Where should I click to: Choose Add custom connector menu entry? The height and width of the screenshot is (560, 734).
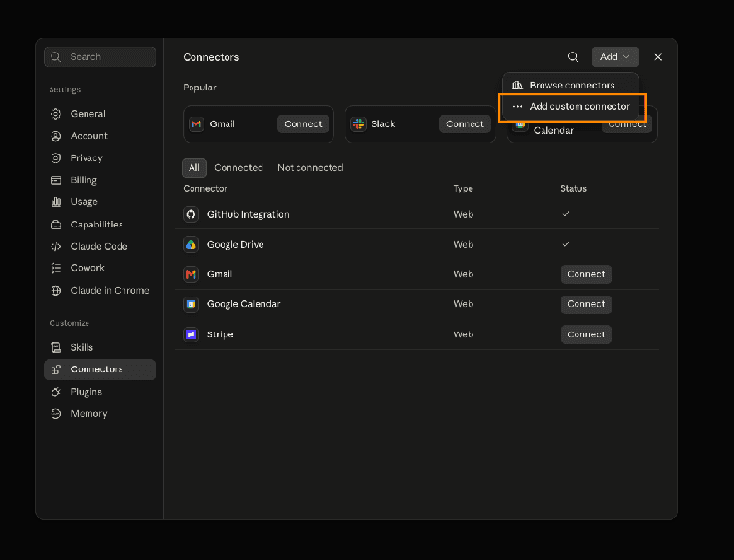pos(570,107)
